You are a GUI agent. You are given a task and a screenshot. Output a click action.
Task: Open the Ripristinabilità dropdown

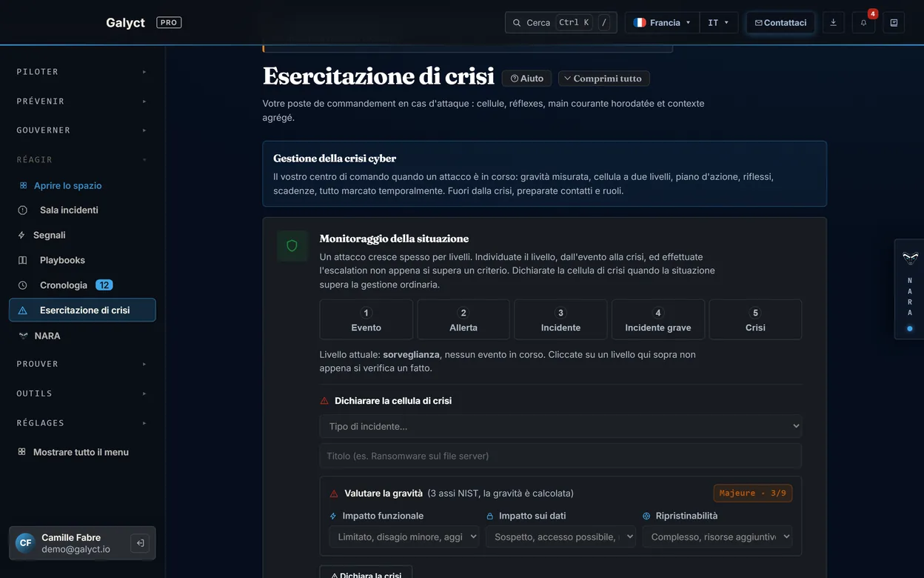click(717, 537)
